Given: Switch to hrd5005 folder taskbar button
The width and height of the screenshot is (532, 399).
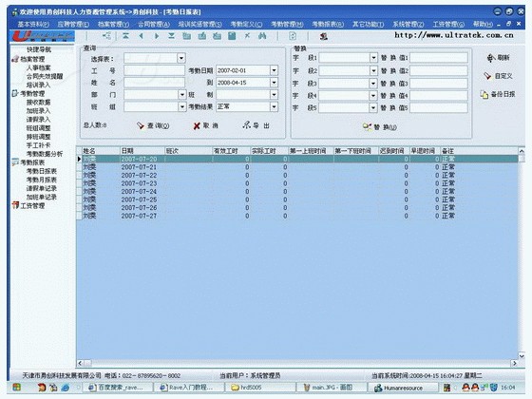Looking at the screenshot, I should [x=259, y=388].
